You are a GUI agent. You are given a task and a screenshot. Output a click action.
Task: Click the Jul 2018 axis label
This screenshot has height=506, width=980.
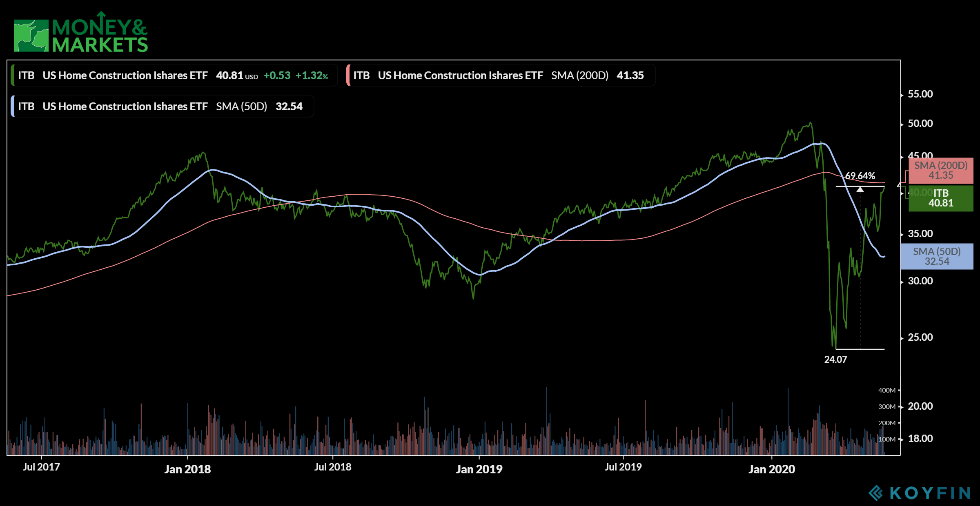click(x=333, y=467)
